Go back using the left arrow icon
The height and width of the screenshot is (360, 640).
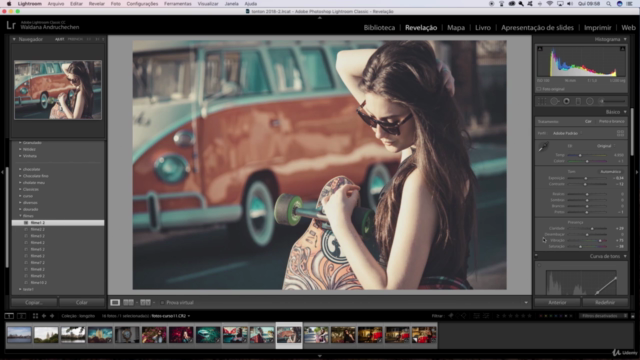(44, 316)
